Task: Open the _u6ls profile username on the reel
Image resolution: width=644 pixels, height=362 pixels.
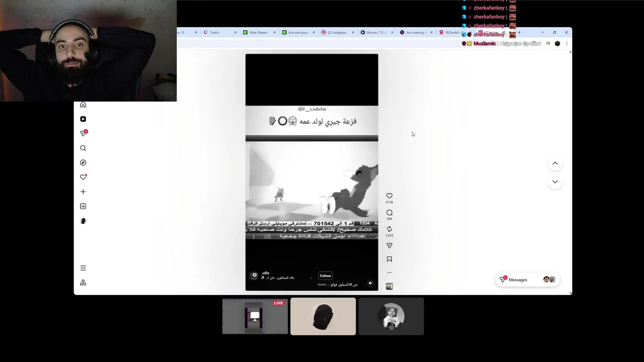Action: 265,273
